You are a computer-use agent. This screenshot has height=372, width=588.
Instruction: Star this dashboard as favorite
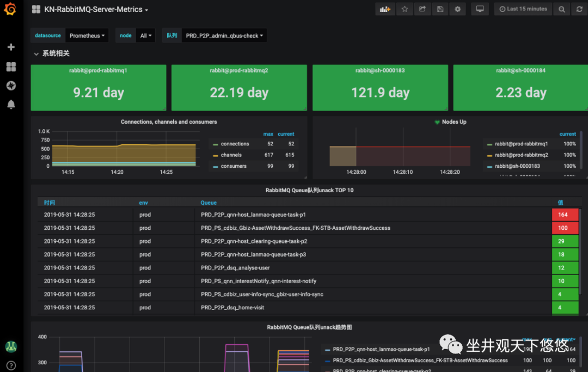(x=404, y=9)
